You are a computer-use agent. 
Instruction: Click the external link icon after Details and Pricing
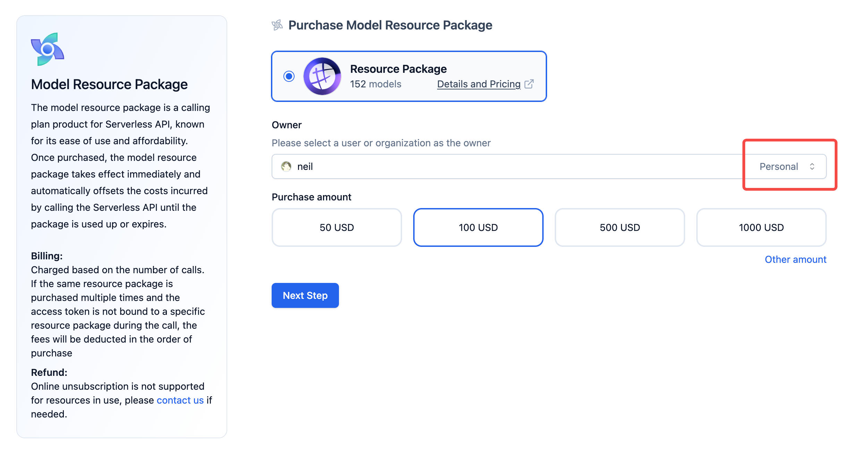(x=529, y=84)
